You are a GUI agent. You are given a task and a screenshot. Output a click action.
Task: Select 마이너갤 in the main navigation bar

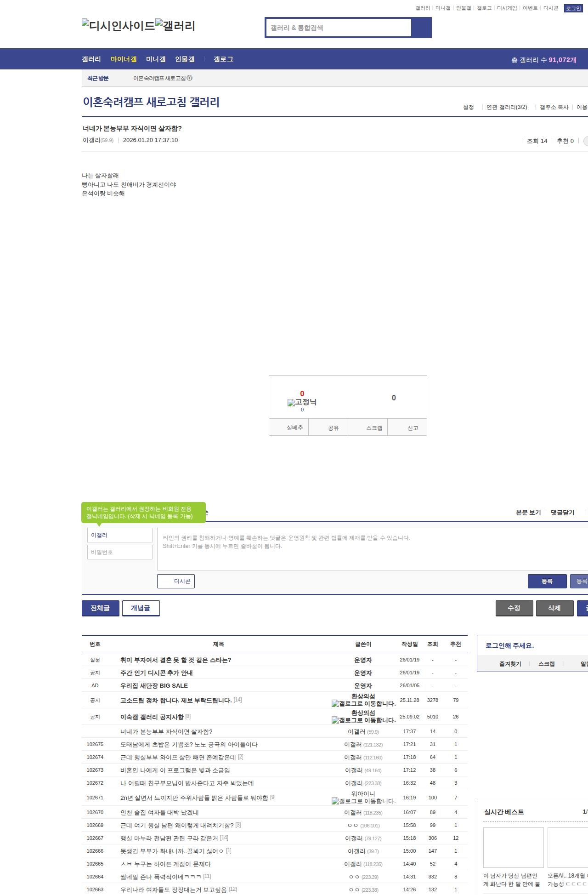124,59
